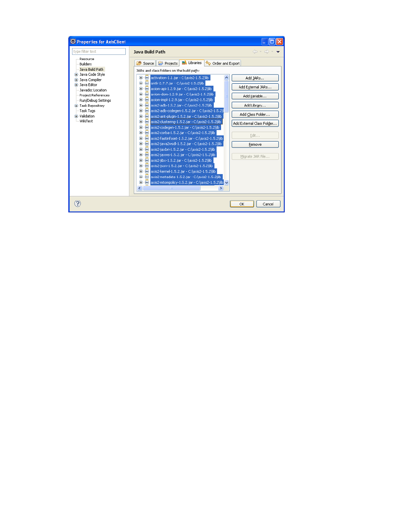400x532 pixels.
Task: Click jar icon beside axis2-adb-codegen-1.5.2.jar
Action: [x=147, y=111]
